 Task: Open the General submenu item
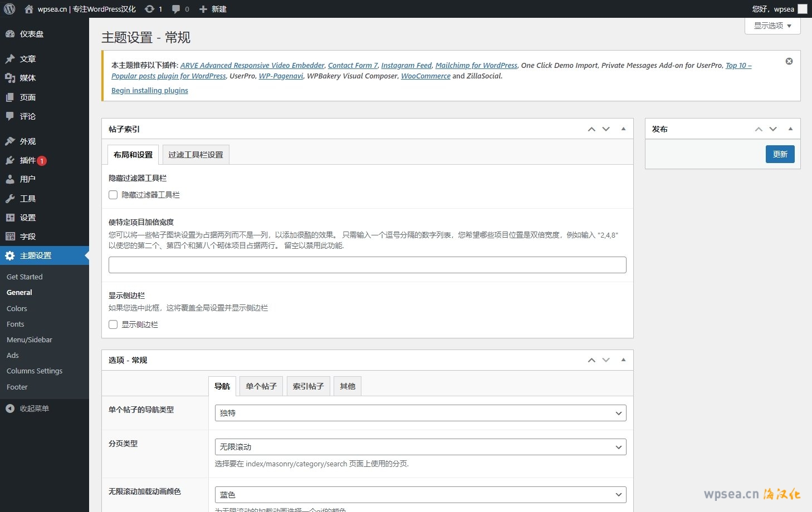point(19,292)
